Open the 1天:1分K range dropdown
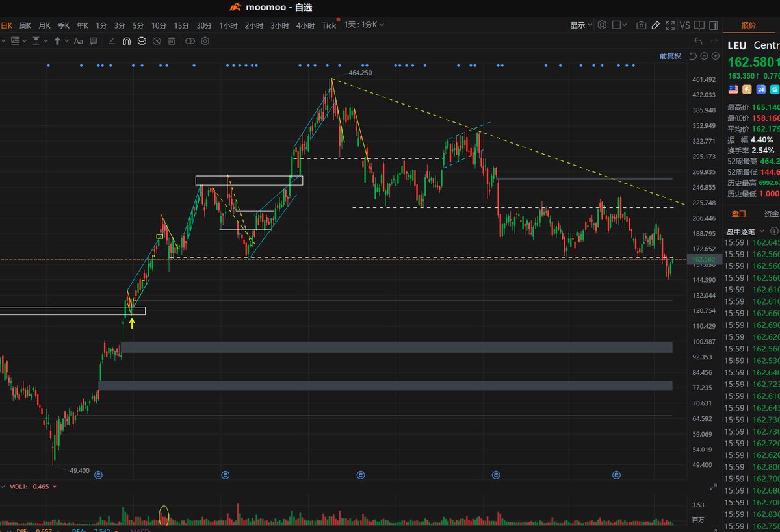Screen dimensions: 780x532 pos(364,25)
